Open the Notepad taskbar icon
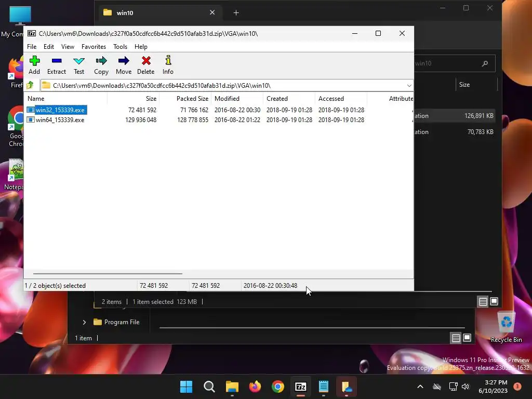This screenshot has width=532, height=399. [x=323, y=387]
